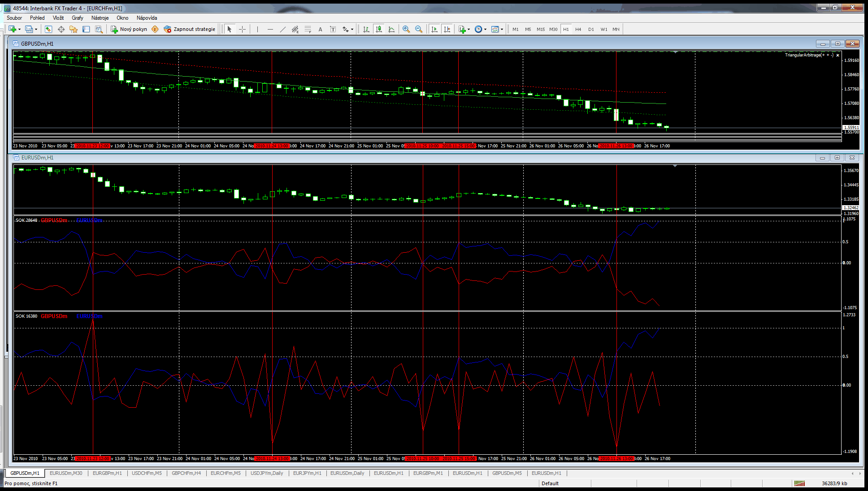The width and height of the screenshot is (868, 491).
Task: Show the Terminal panel icon
Action: (86, 29)
